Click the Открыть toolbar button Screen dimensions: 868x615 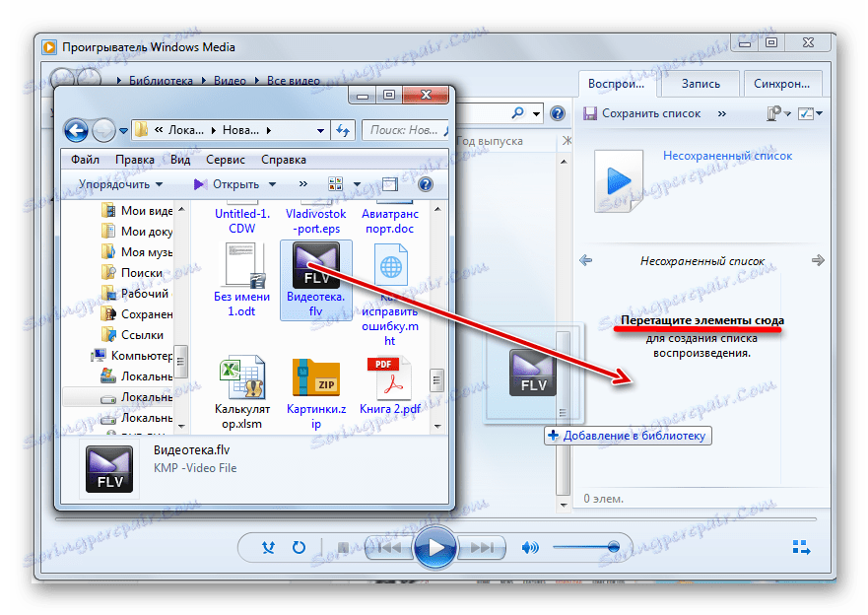(x=226, y=184)
